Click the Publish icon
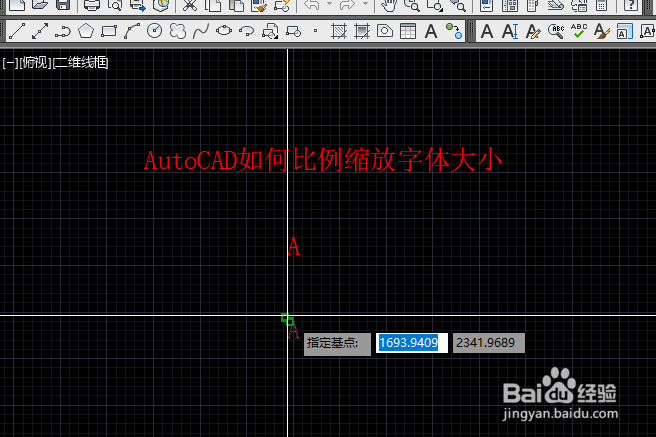656x437 pixels. (138, 5)
